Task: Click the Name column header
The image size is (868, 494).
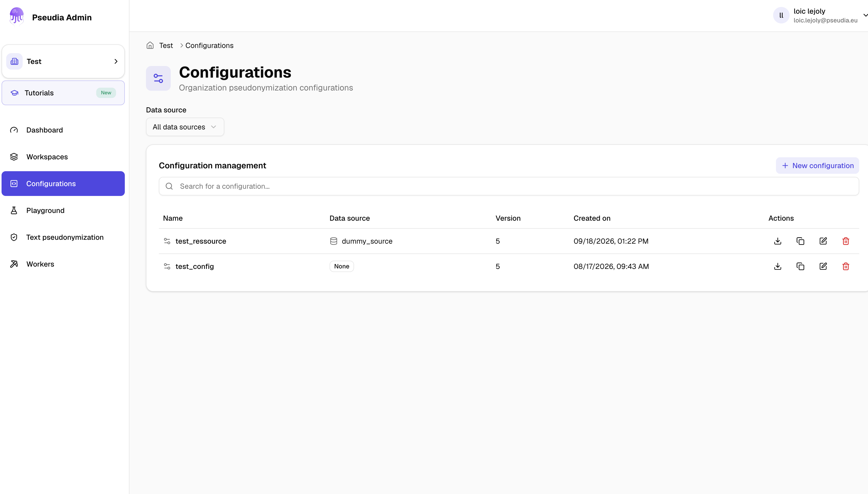Action: [x=173, y=218]
